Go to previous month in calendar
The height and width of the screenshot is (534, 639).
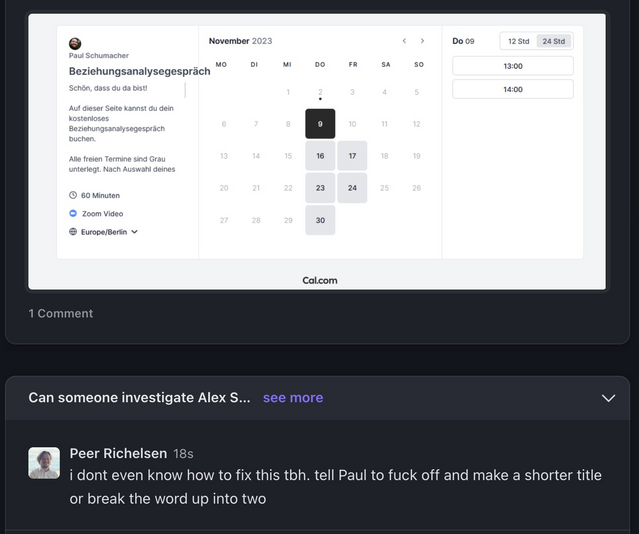[x=404, y=41]
